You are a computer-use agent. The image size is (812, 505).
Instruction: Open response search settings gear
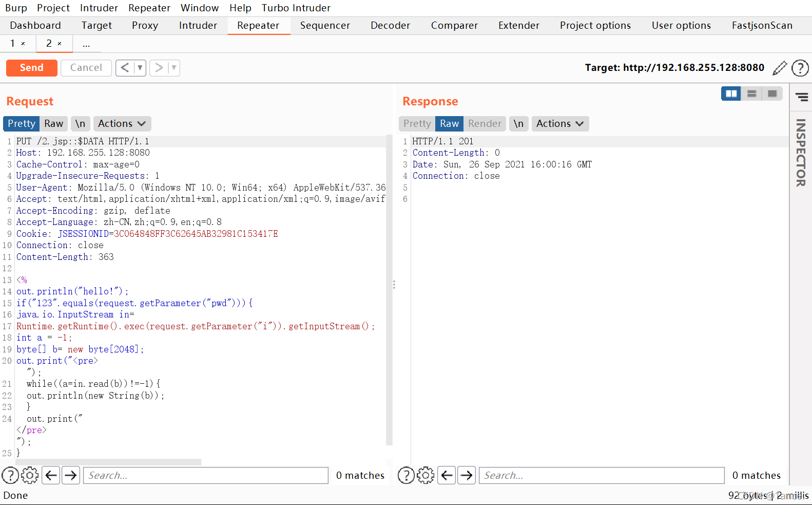point(426,476)
